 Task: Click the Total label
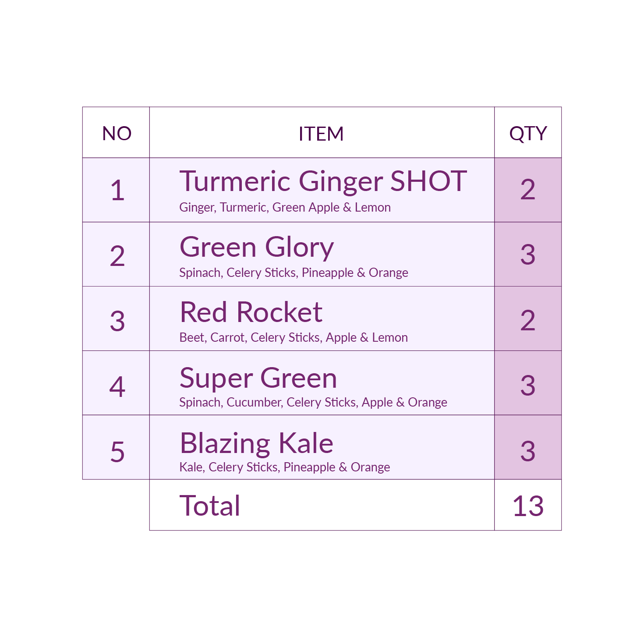[210, 506]
